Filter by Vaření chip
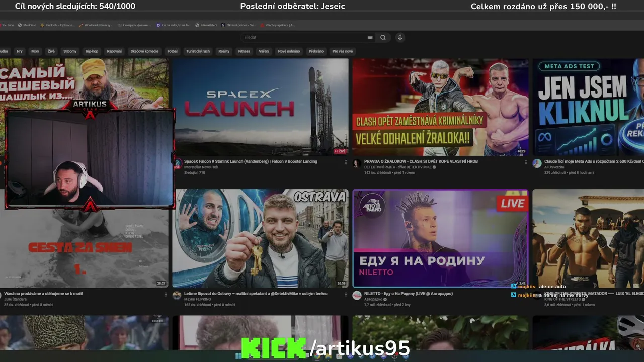The height and width of the screenshot is (362, 644). point(264,51)
